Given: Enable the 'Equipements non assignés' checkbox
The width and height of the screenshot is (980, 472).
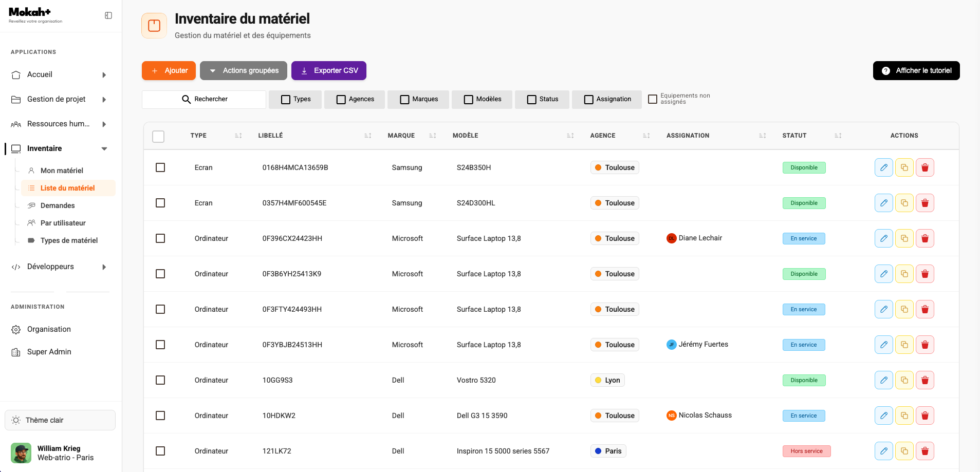Looking at the screenshot, I should pyautogui.click(x=653, y=99).
